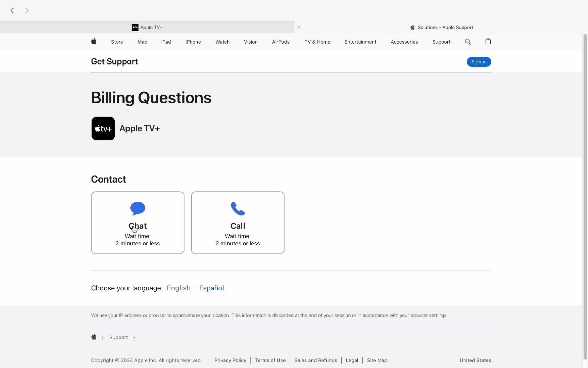Image resolution: width=588 pixels, height=368 pixels.
Task: Click the Apple TV+ product title text
Action: pos(140,128)
